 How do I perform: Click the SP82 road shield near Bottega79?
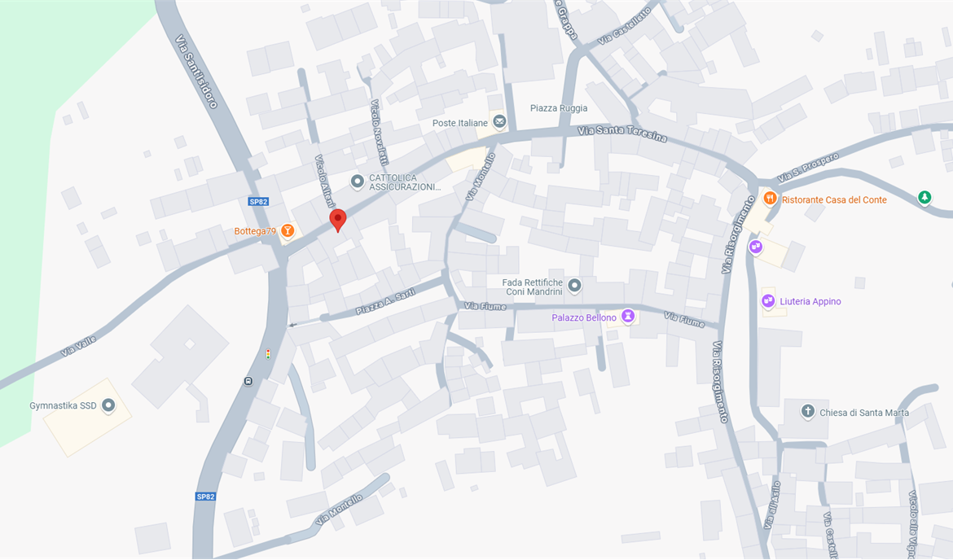258,202
